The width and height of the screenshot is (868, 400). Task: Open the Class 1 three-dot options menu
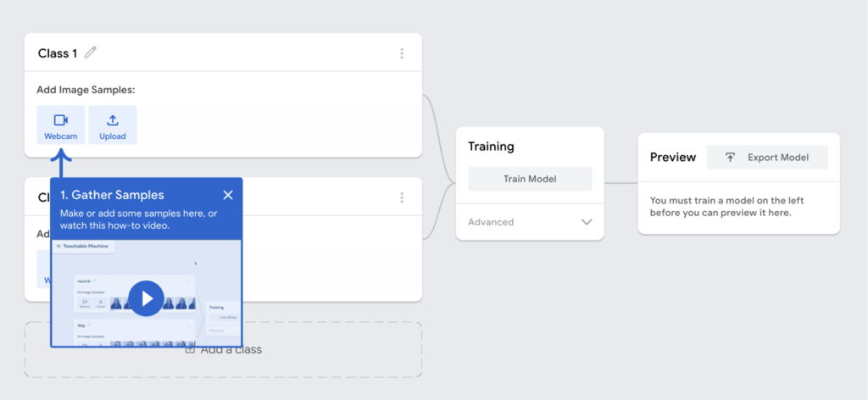coord(402,53)
